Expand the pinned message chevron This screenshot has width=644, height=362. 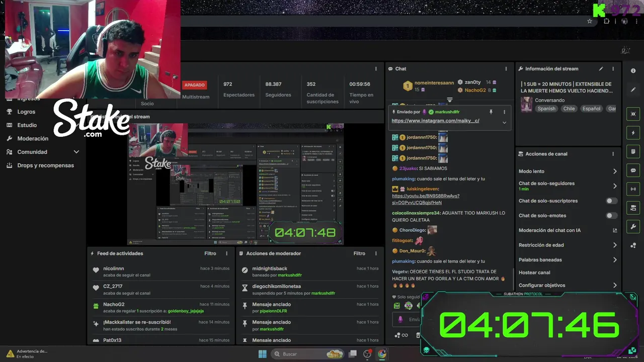point(504,122)
